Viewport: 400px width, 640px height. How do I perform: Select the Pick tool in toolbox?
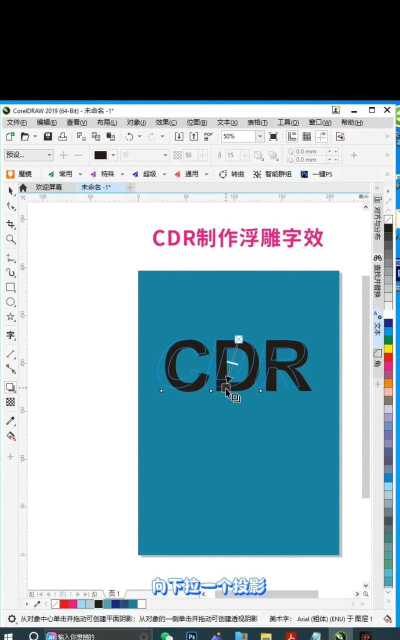click(11, 191)
